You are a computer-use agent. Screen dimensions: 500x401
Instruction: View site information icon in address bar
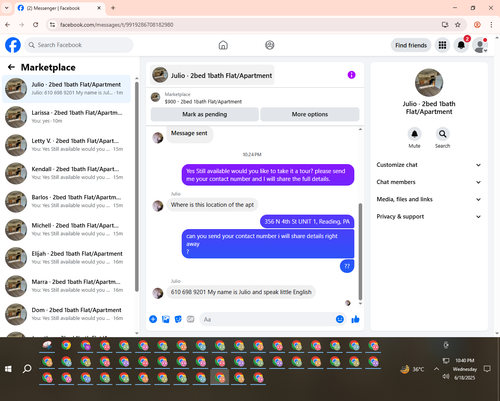click(x=52, y=25)
